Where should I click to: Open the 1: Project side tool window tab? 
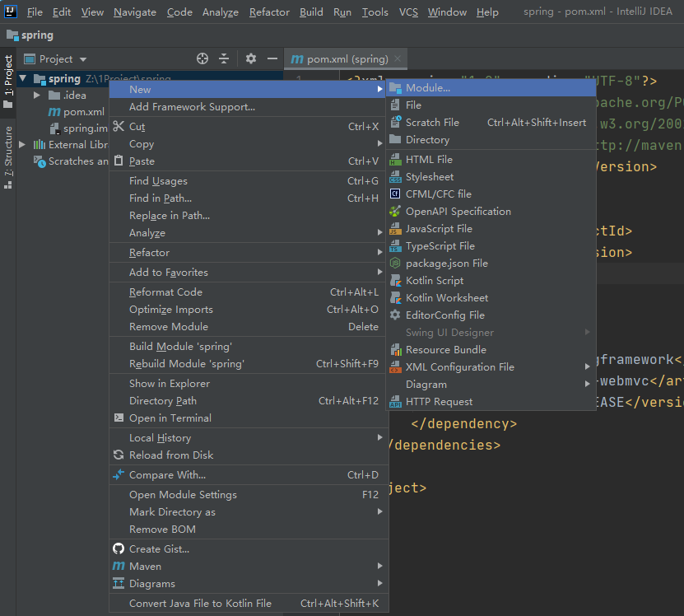[x=8, y=82]
